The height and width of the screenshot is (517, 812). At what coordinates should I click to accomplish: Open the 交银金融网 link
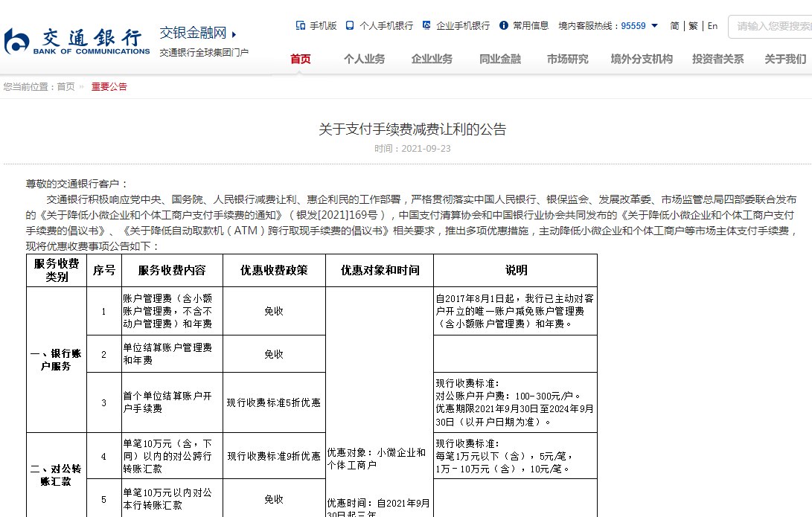pos(193,33)
